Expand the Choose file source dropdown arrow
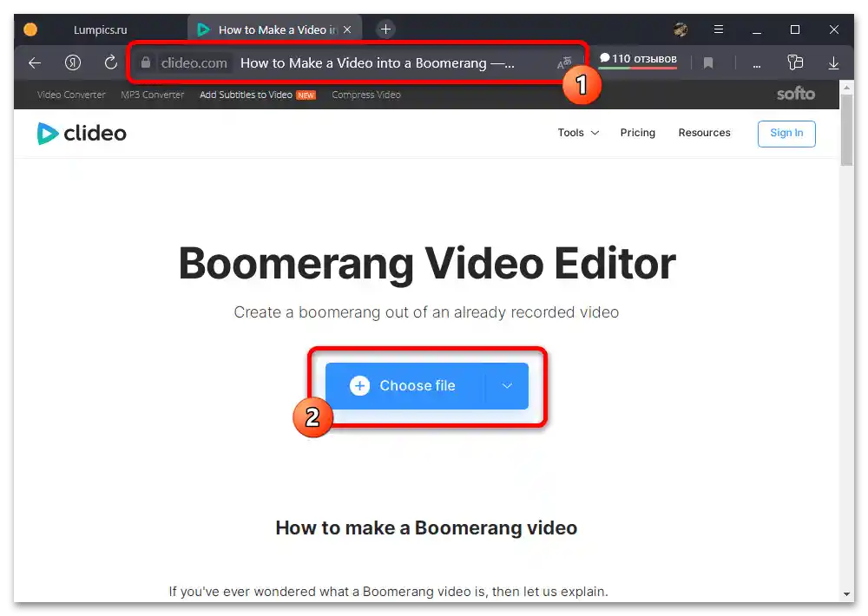 (507, 386)
